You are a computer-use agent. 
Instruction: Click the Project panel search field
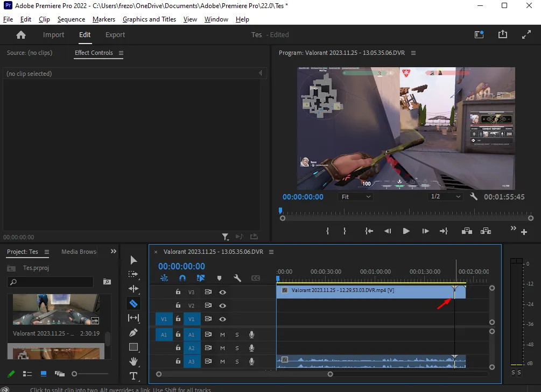click(x=51, y=282)
